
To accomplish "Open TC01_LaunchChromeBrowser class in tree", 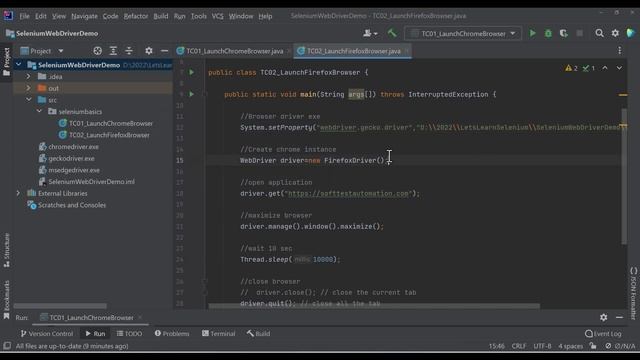I will [x=106, y=123].
